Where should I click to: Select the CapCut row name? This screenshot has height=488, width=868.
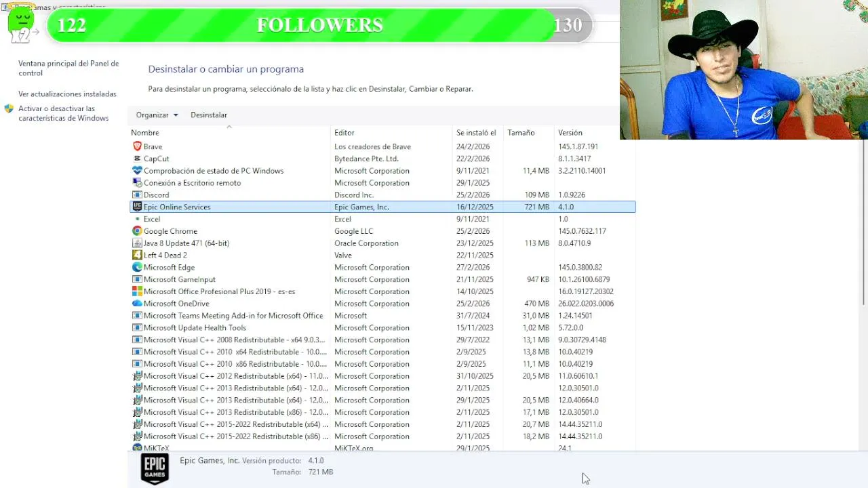tap(156, 159)
